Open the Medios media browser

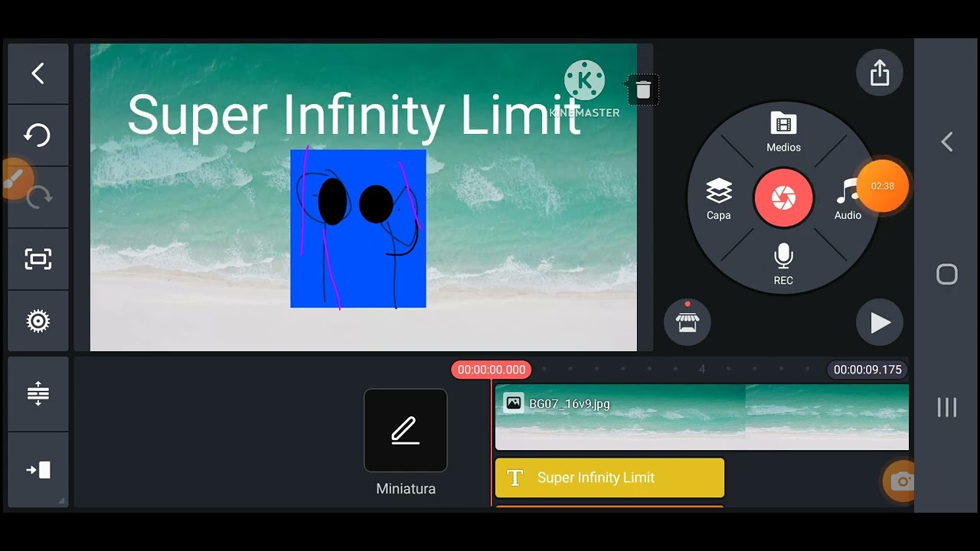(783, 132)
